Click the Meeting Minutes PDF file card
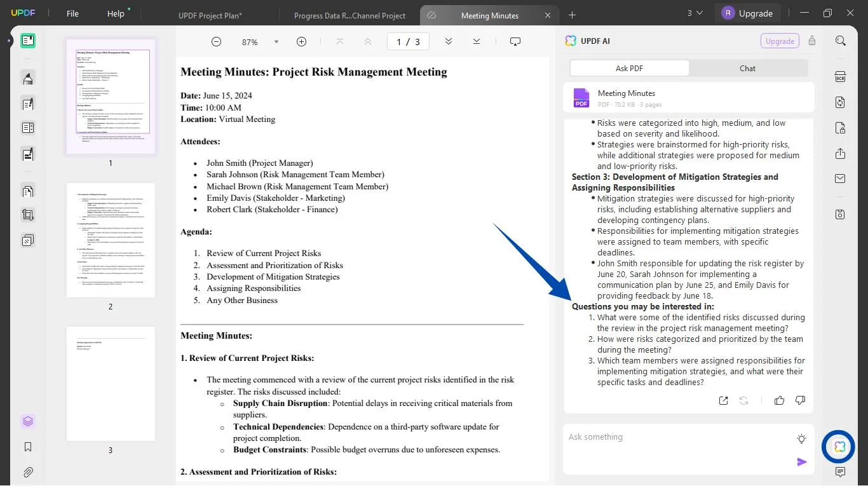 tap(689, 98)
